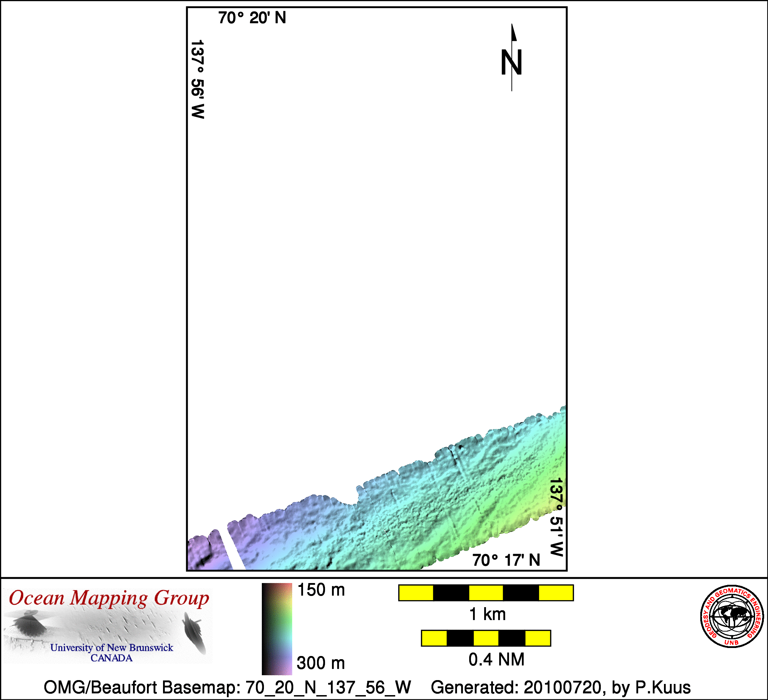This screenshot has height=700, width=768.
Task: Click the 1 km label text
Action: pyautogui.click(x=487, y=614)
